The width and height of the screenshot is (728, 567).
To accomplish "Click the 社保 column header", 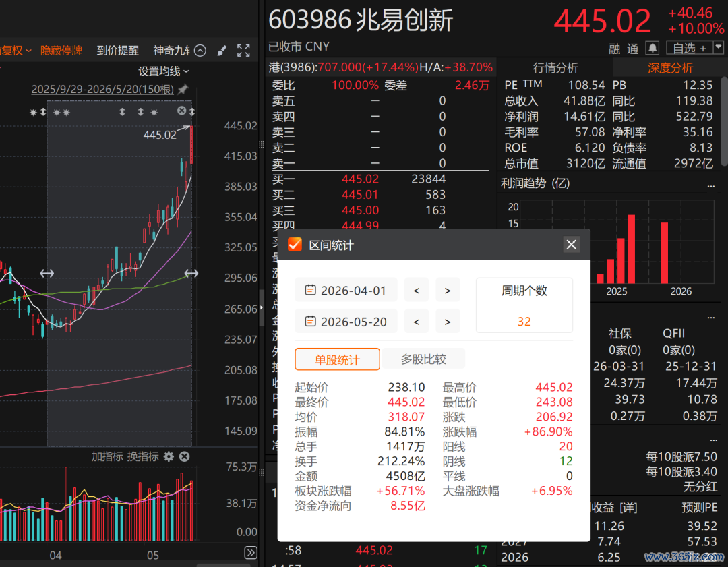I will pos(619,334).
